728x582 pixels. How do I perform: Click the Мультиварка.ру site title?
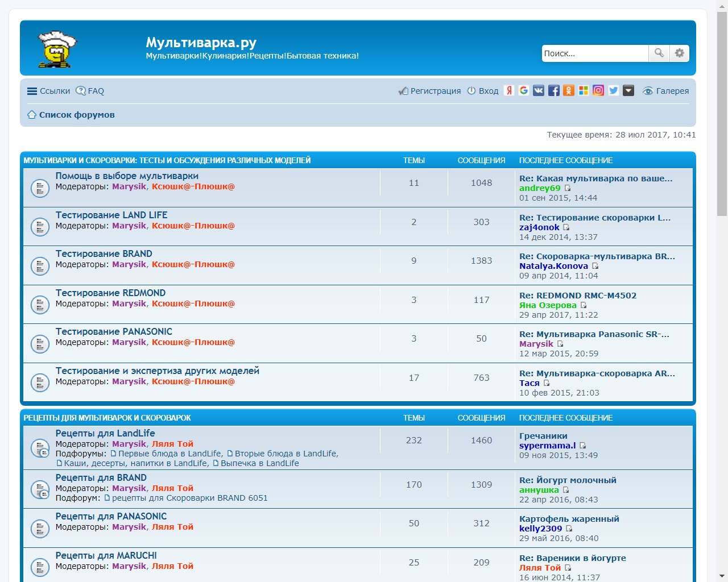pos(201,43)
